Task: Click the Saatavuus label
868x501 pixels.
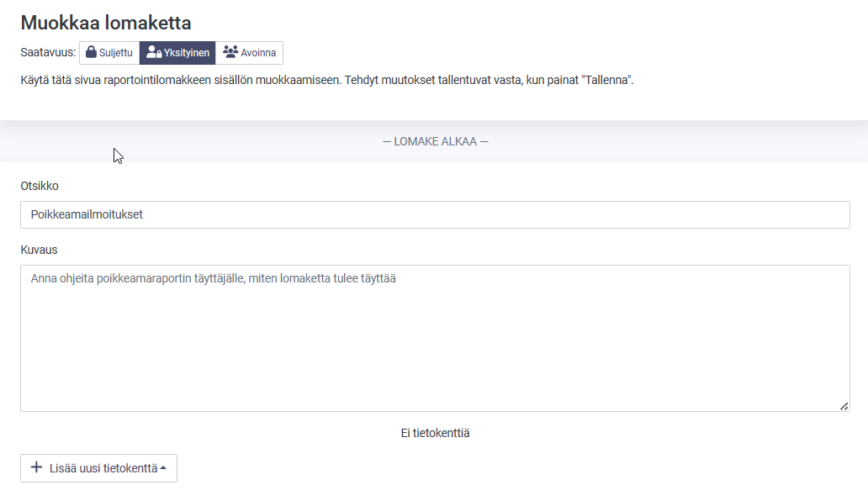Action: click(48, 52)
